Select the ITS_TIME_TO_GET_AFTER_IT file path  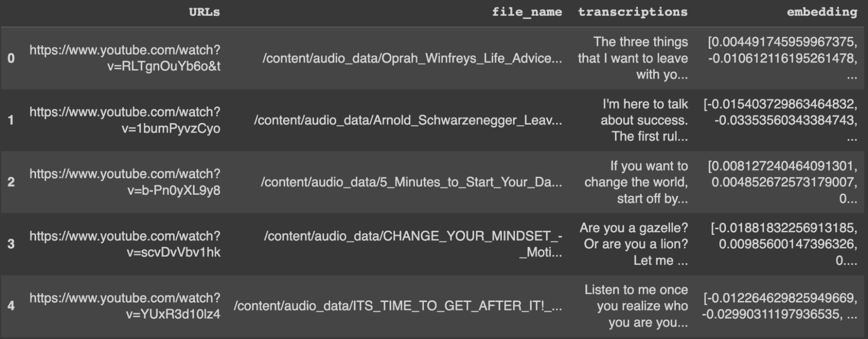(x=397, y=306)
